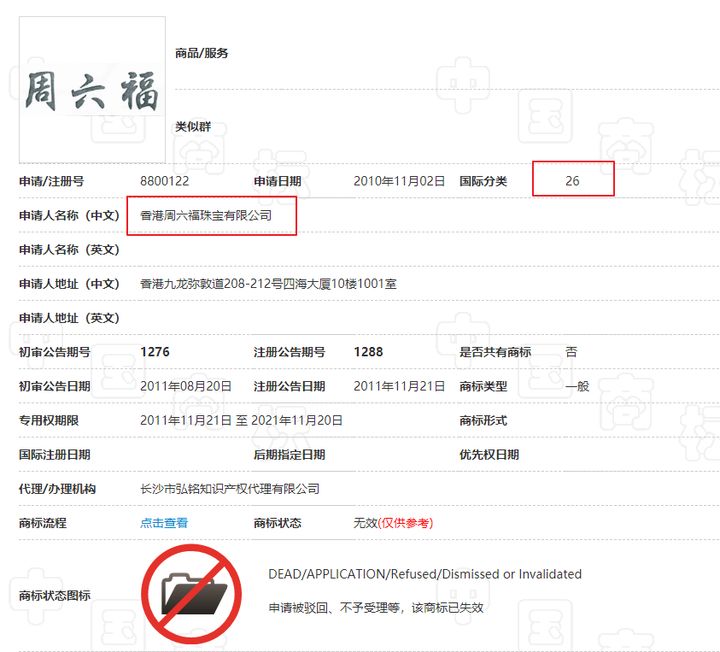Click preliminary announcement issue number 1276
Screen dimensions: 720x652
155,352
